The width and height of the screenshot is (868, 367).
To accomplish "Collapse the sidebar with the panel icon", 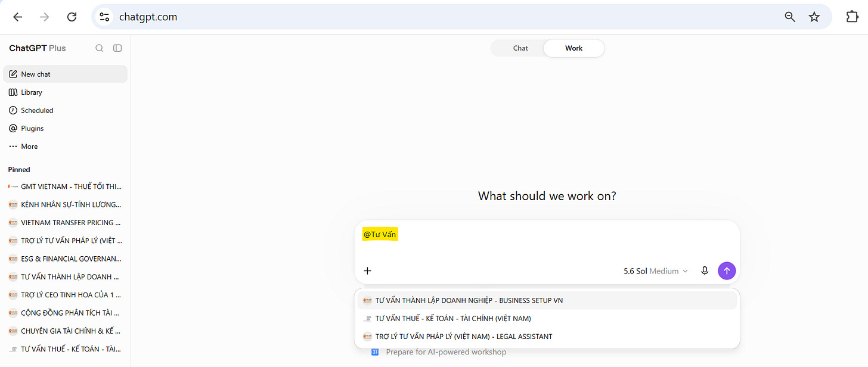I will coord(117,48).
